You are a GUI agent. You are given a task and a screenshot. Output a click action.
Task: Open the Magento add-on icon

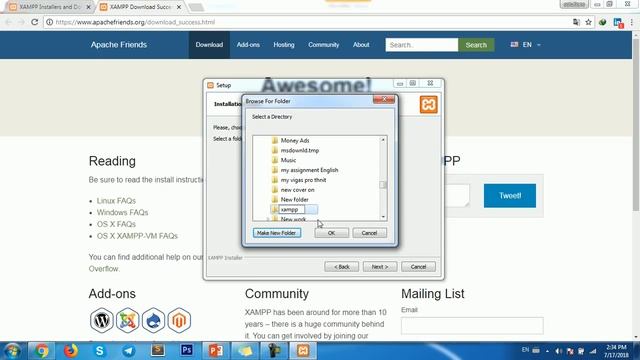click(179, 320)
